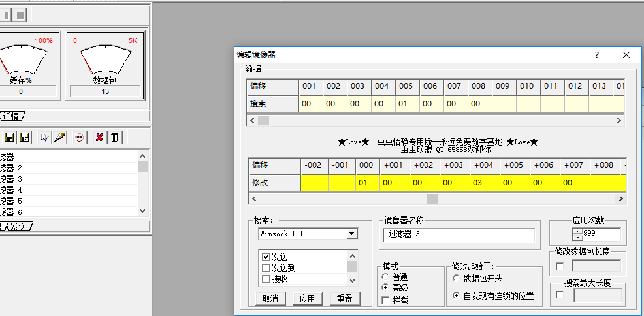Click right arrow of modify row scrollbar
The image size is (644, 316).
pos(621,198)
